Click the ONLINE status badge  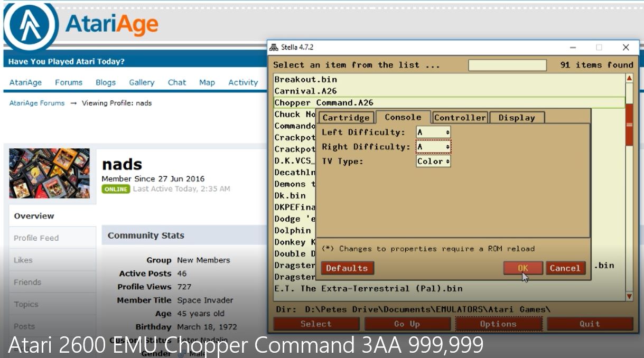pyautogui.click(x=116, y=189)
